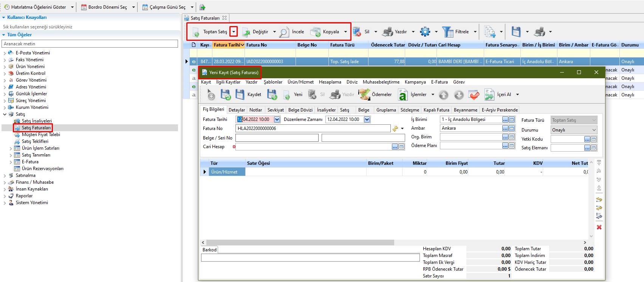The width and height of the screenshot is (644, 282).
Task: Click the red X delete row icon
Action: click(599, 227)
